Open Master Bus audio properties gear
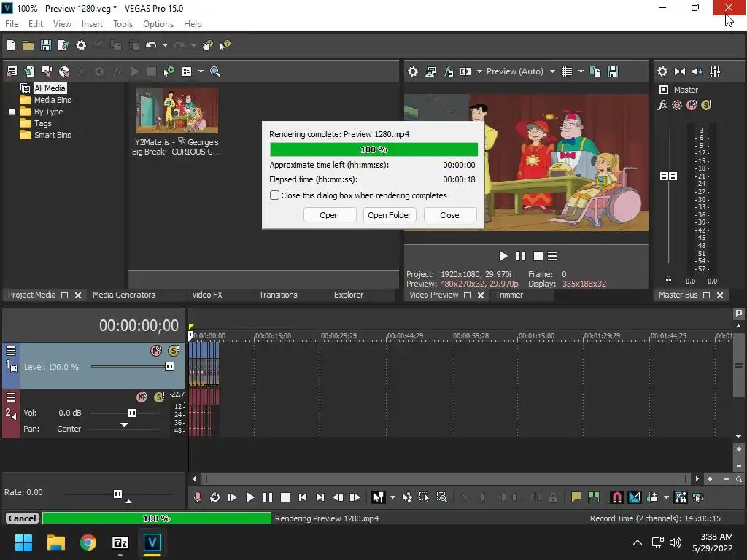The height and width of the screenshot is (560, 747). (662, 71)
